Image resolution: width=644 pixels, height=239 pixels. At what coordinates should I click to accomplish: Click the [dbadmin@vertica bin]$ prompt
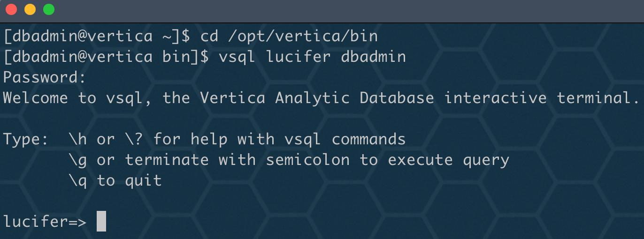(106, 57)
